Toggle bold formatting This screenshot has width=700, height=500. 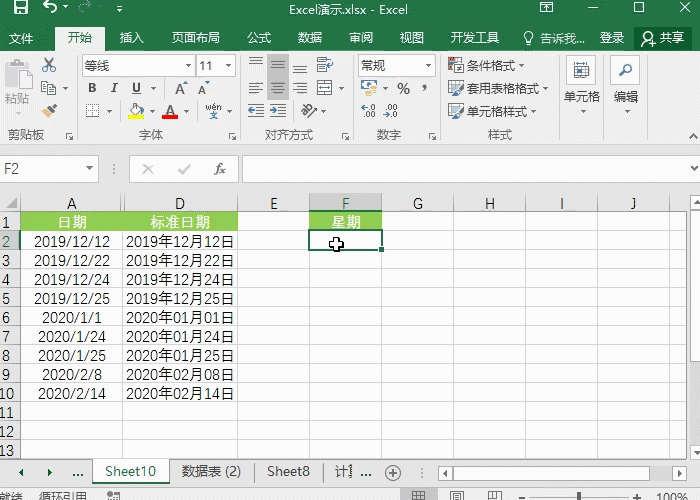pos(92,88)
